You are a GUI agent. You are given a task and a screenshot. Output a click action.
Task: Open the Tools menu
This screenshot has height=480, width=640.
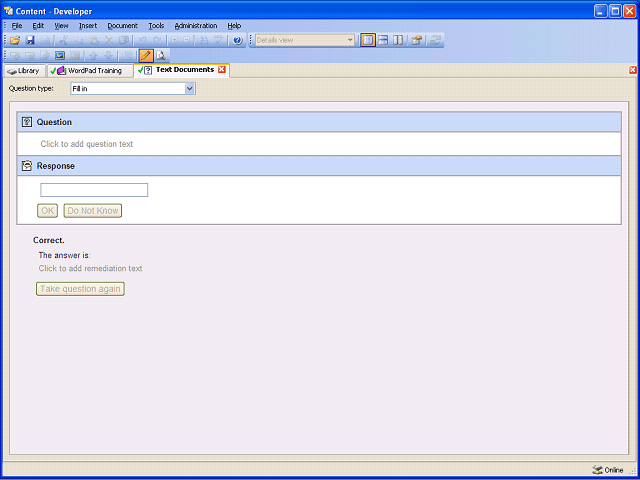point(156,26)
